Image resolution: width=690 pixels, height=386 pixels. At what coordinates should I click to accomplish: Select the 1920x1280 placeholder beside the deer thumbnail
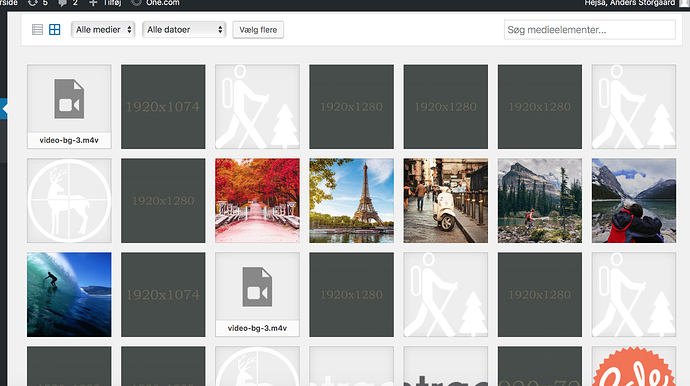pyautogui.click(x=163, y=201)
